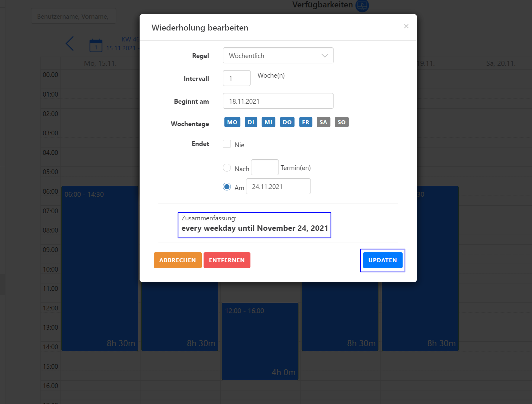Close the Wiederholung bearbeiten dialog
Image resolution: width=532 pixels, height=404 pixels.
406,26
